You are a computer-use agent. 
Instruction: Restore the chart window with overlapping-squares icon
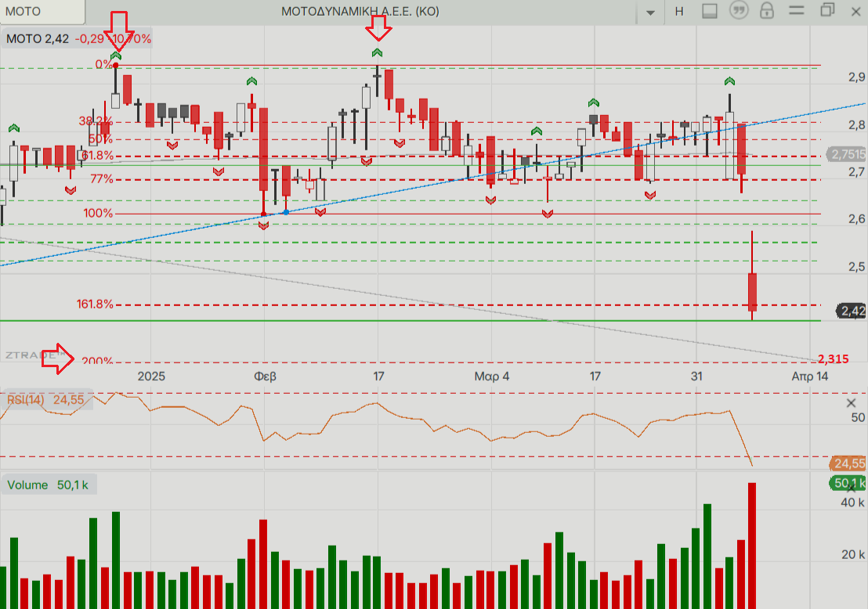827,10
